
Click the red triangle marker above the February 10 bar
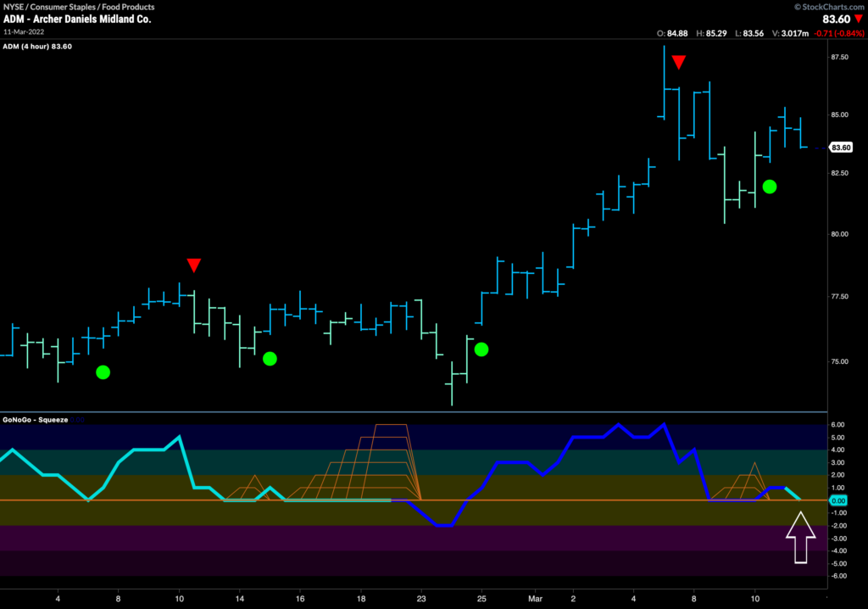click(x=194, y=265)
